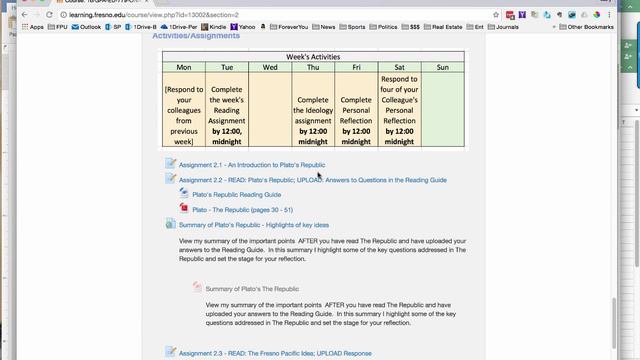Open the SP bookmark
640x360 pixels.
[x=113, y=27]
